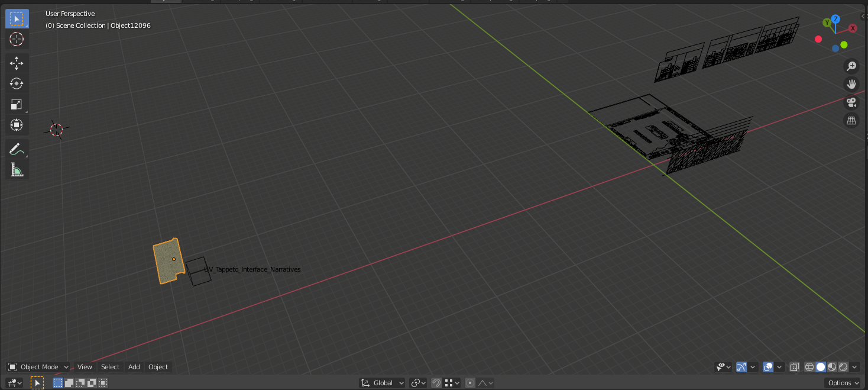
Task: Select the Cursor tool in the toolbar
Action: (17, 40)
